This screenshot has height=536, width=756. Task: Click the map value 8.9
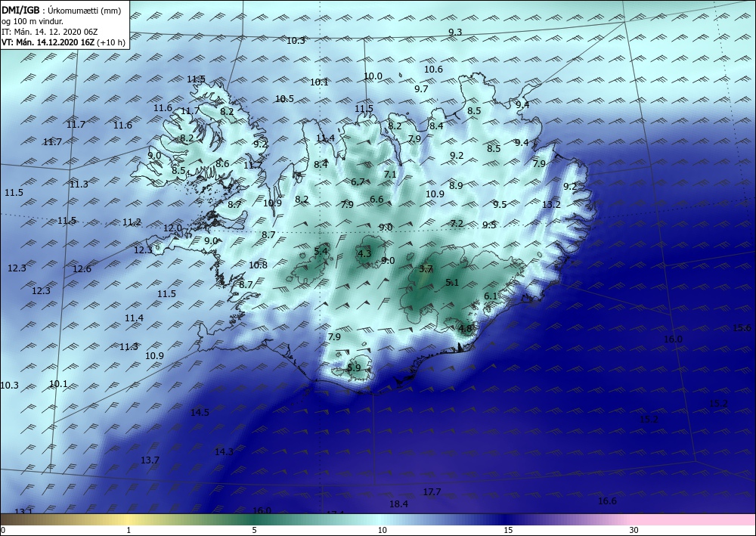coord(456,185)
